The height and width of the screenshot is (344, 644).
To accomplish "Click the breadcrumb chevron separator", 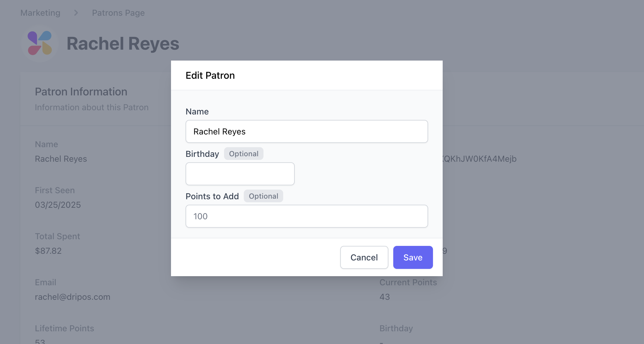I will pos(76,13).
